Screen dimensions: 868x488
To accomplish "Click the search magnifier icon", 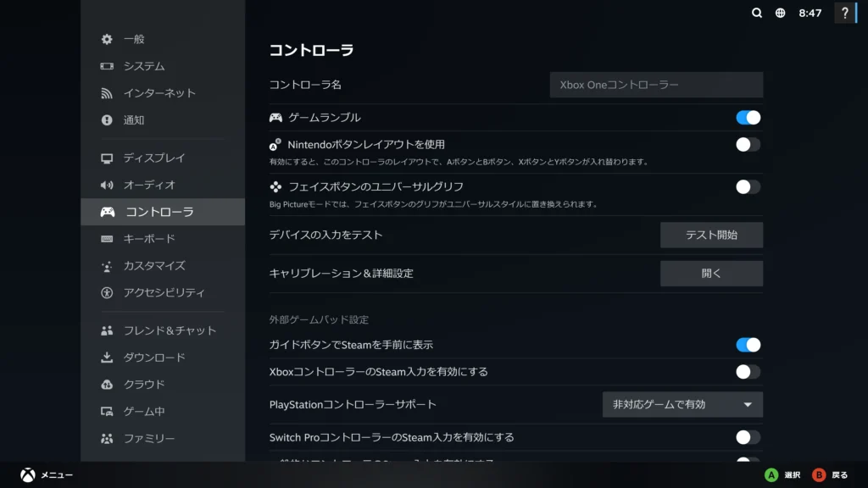I will [x=757, y=13].
